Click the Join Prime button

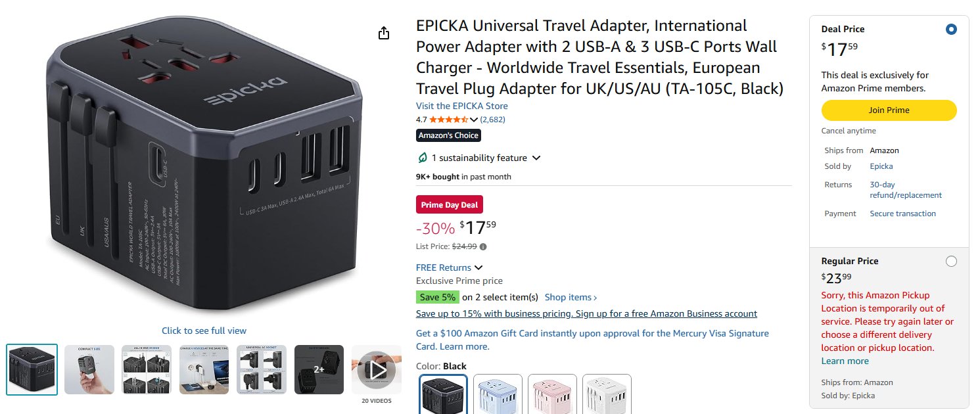889,110
